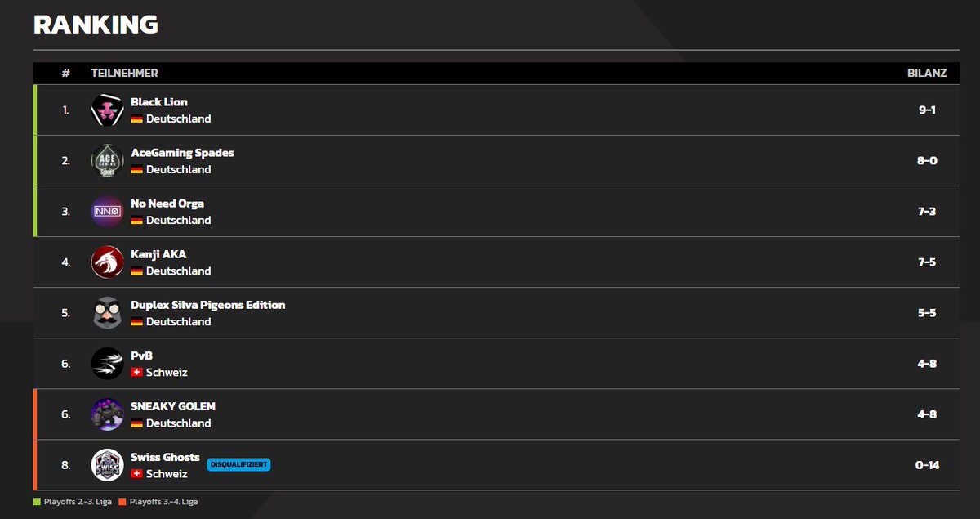Click the Playoffs 3.-4. Liga legend label
The image size is (980, 519).
point(163,502)
